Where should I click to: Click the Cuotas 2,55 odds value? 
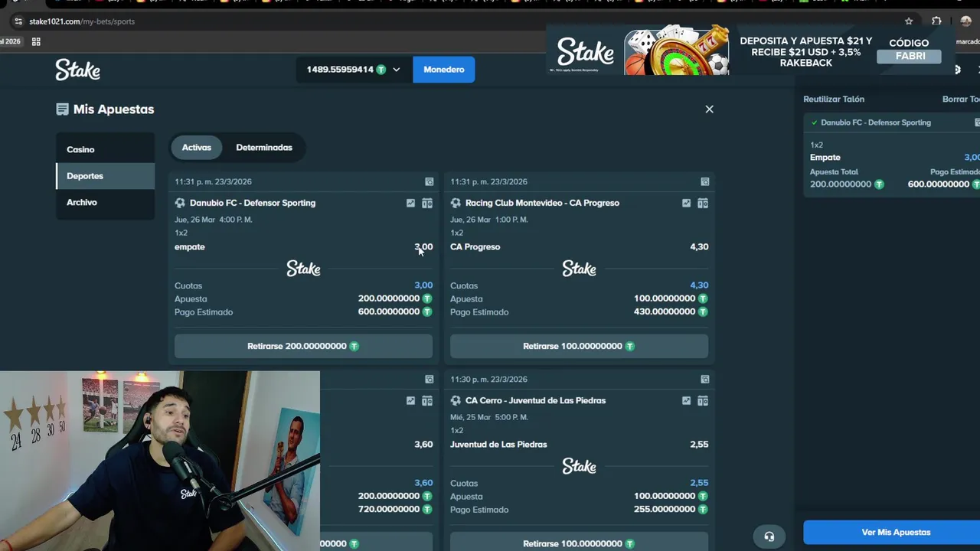click(699, 483)
